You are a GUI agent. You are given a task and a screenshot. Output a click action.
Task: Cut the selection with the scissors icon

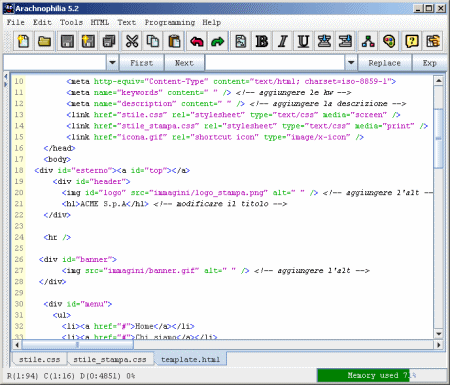coord(132,41)
